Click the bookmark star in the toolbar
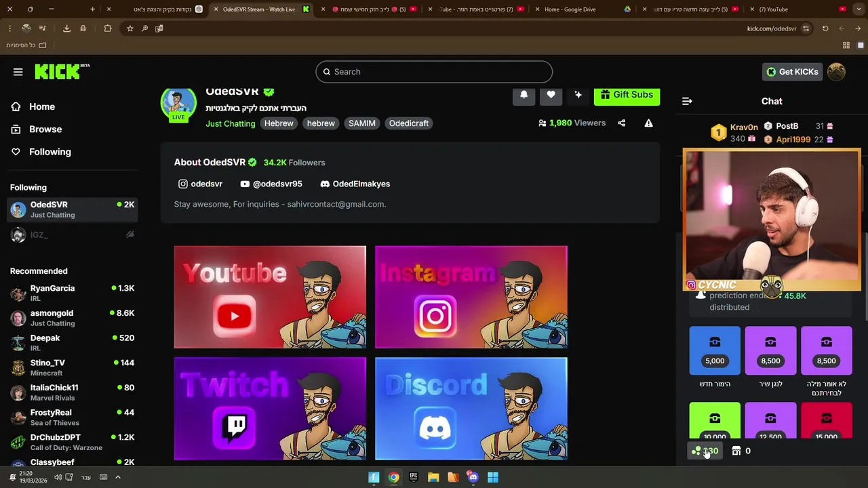 tap(130, 28)
